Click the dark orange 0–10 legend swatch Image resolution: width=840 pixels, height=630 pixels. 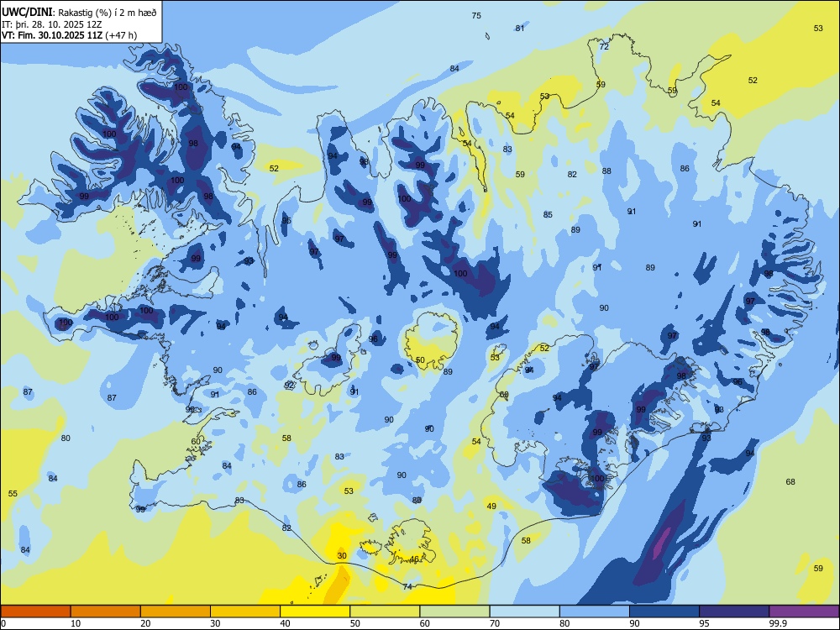click(35, 612)
